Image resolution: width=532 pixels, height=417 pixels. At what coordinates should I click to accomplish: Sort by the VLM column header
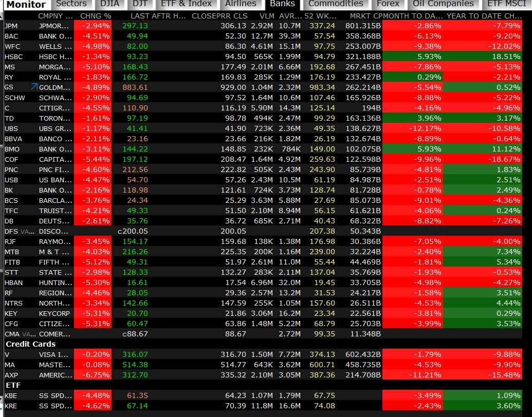(267, 16)
